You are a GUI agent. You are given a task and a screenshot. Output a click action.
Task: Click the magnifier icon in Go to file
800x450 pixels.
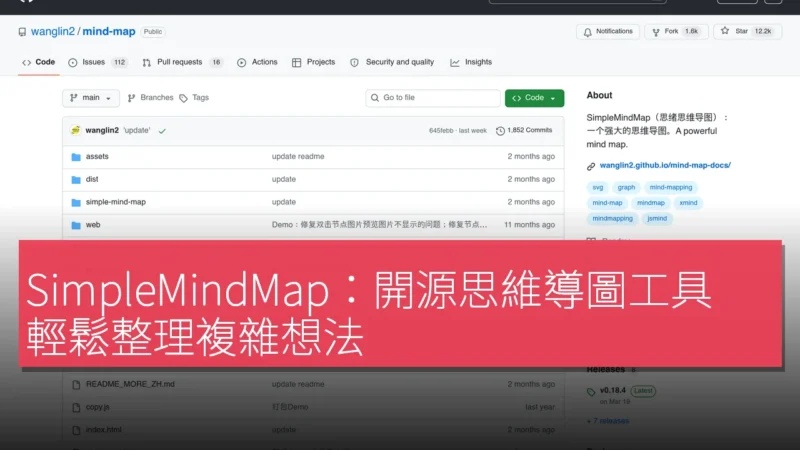pos(375,98)
